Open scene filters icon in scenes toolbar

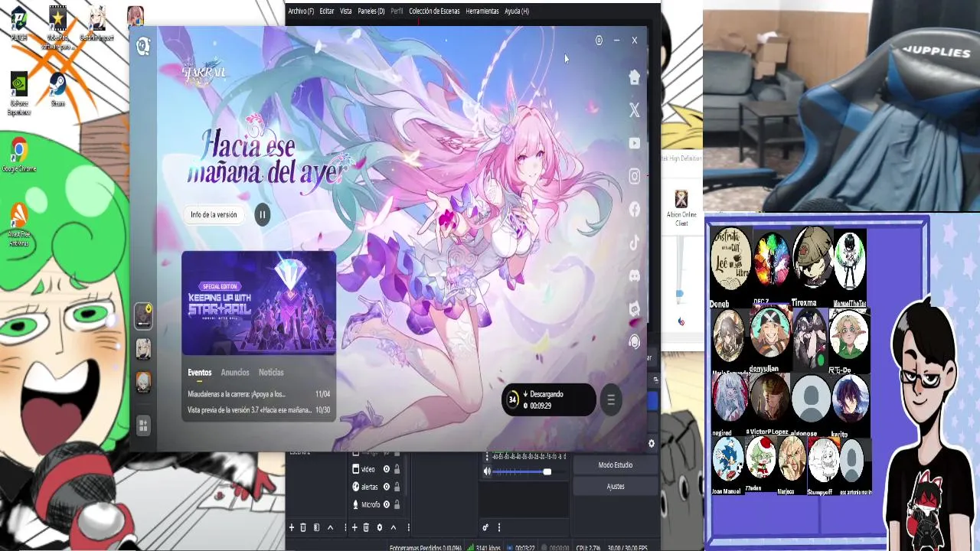pyautogui.click(x=316, y=527)
